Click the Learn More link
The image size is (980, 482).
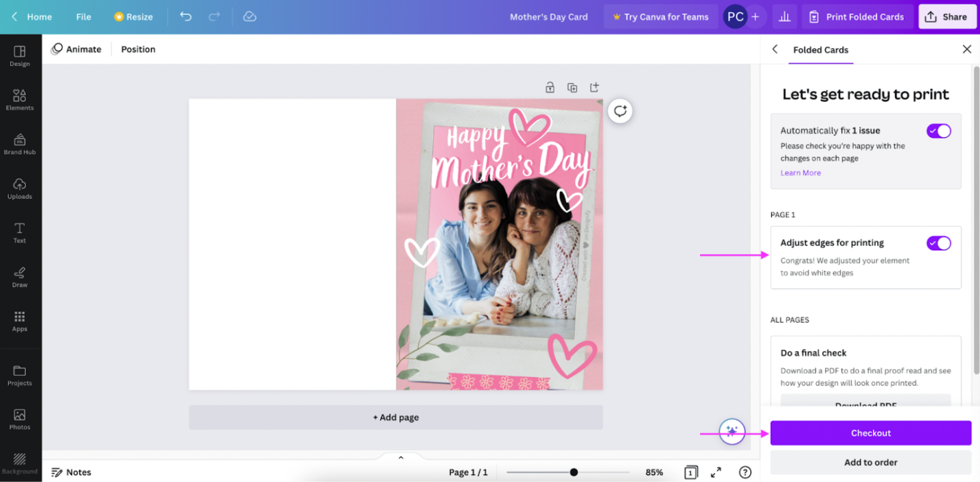(x=800, y=173)
